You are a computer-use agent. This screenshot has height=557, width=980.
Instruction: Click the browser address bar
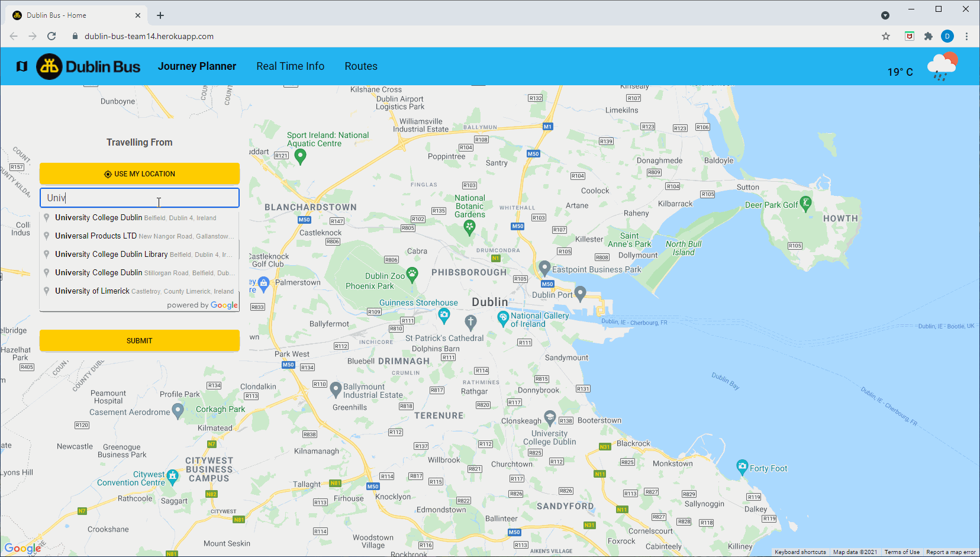coord(473,36)
